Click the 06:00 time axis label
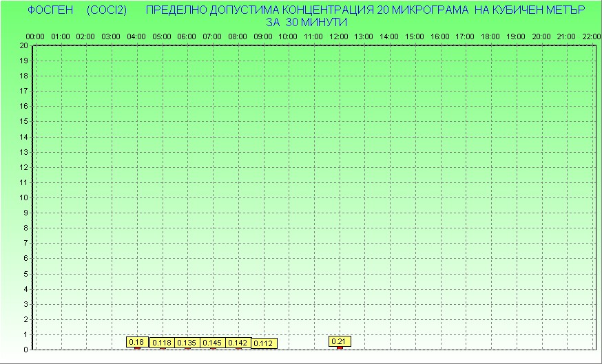Viewport: 602px width, 364px height. tap(187, 37)
